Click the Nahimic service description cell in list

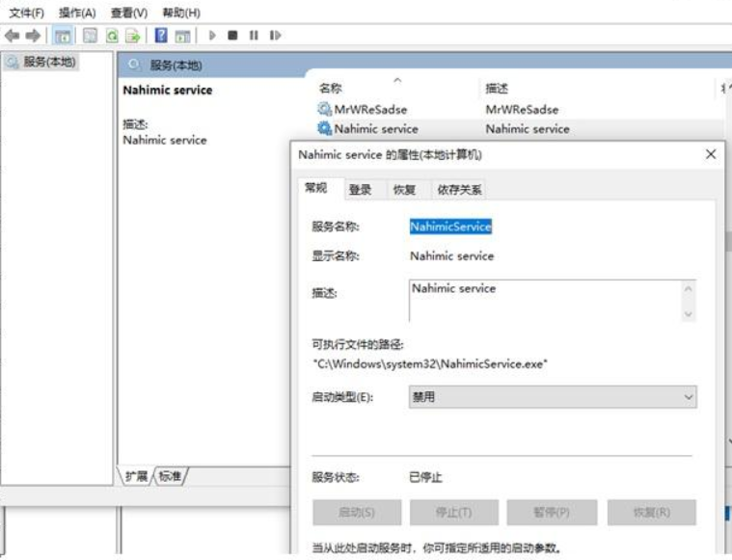528,129
